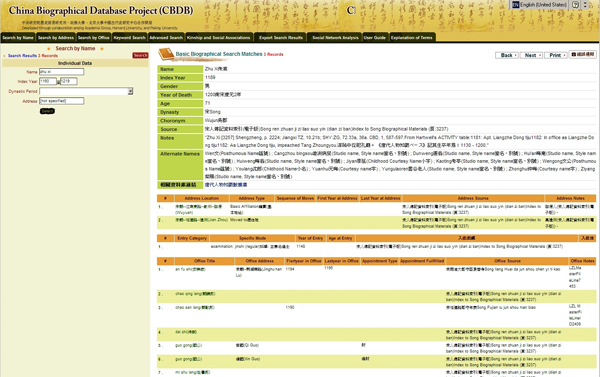The width and height of the screenshot is (600, 377).
Task: Open the Dynastic Period dropdown
Action: pos(86,91)
